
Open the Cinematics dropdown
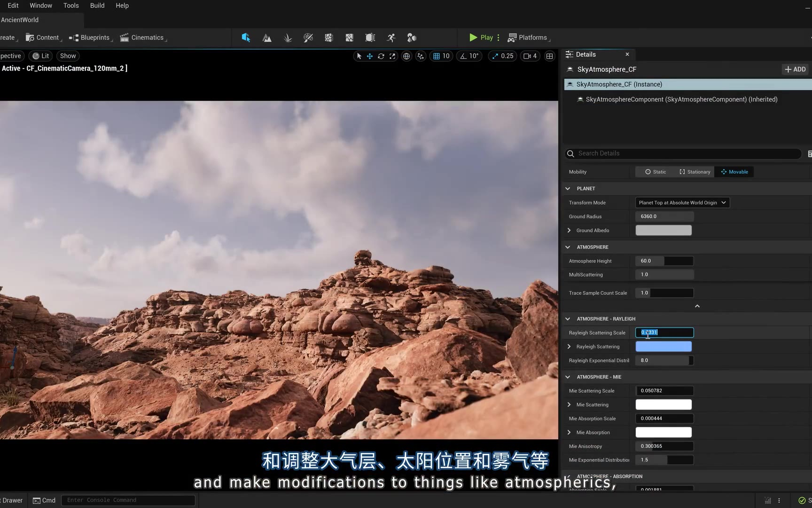click(143, 38)
